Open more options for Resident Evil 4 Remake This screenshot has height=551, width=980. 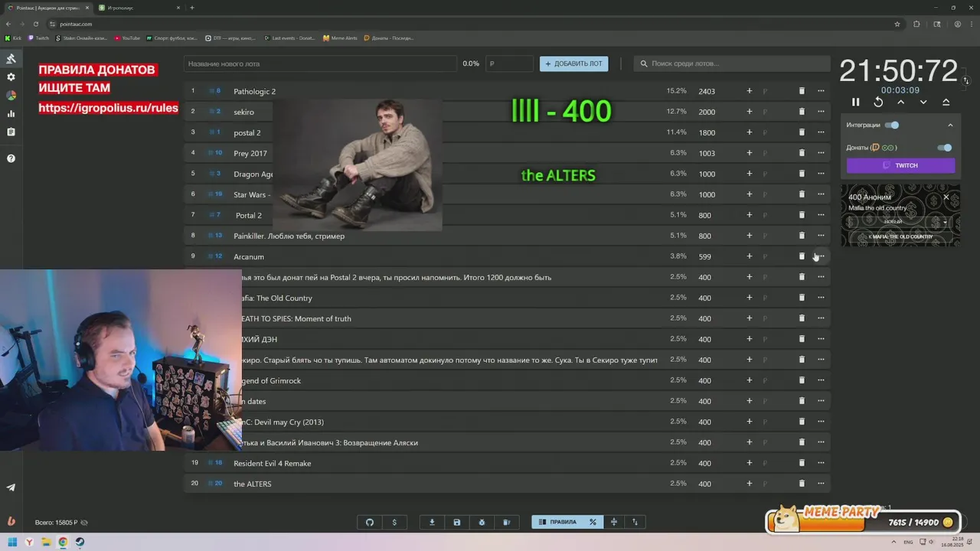tap(821, 463)
